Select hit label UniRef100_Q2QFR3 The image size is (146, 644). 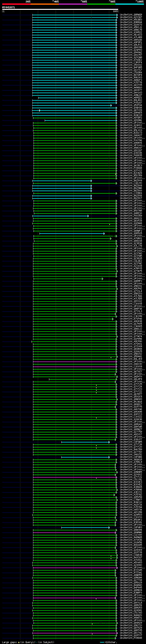pyautogui.click(x=131, y=50)
